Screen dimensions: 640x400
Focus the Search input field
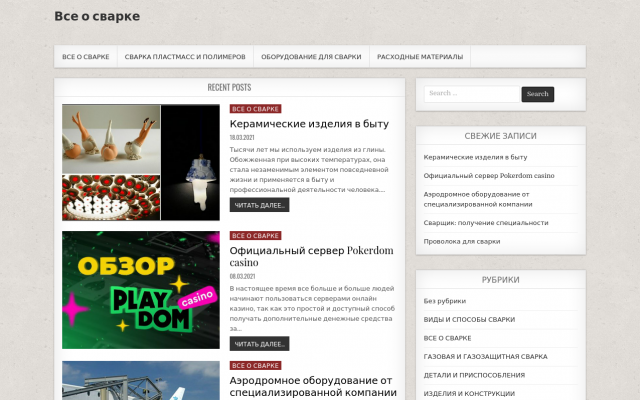tap(471, 94)
